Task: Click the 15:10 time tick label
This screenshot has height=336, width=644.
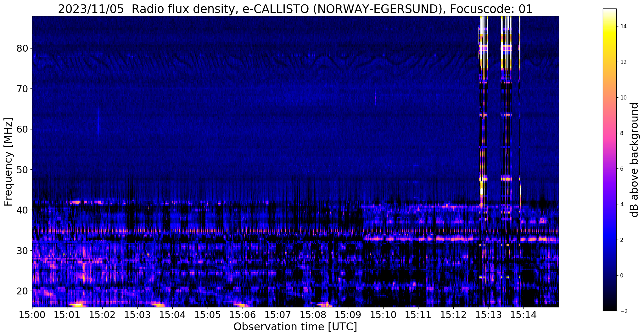Action: point(383,315)
